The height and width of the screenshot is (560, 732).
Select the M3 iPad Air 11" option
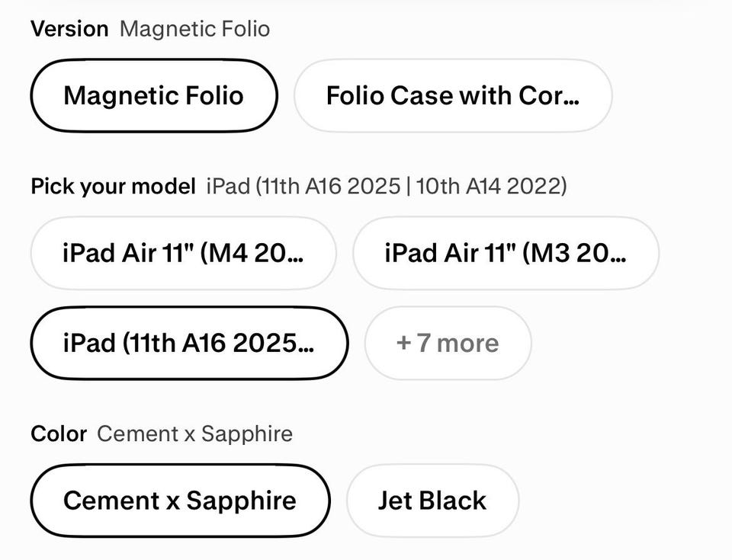506,253
